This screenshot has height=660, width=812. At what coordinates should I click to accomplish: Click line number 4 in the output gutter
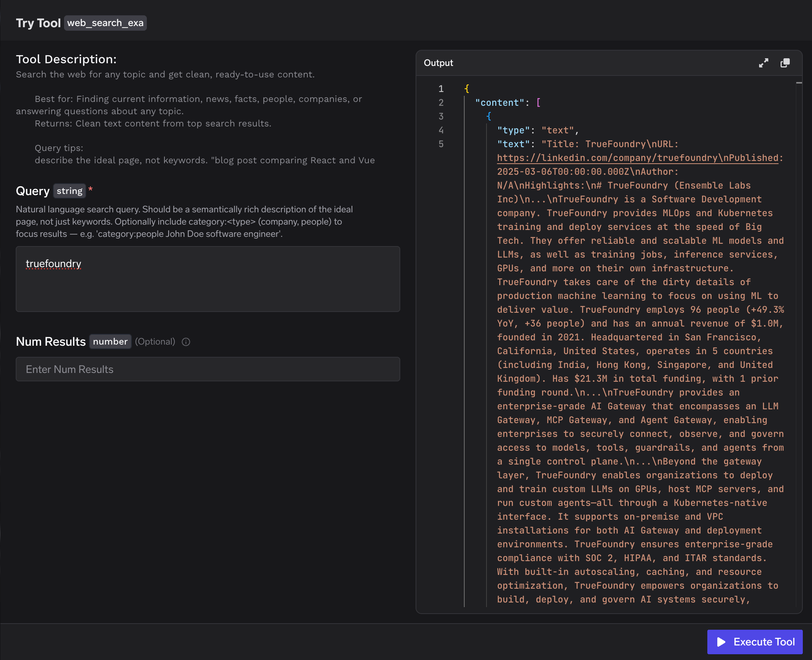pyautogui.click(x=441, y=130)
